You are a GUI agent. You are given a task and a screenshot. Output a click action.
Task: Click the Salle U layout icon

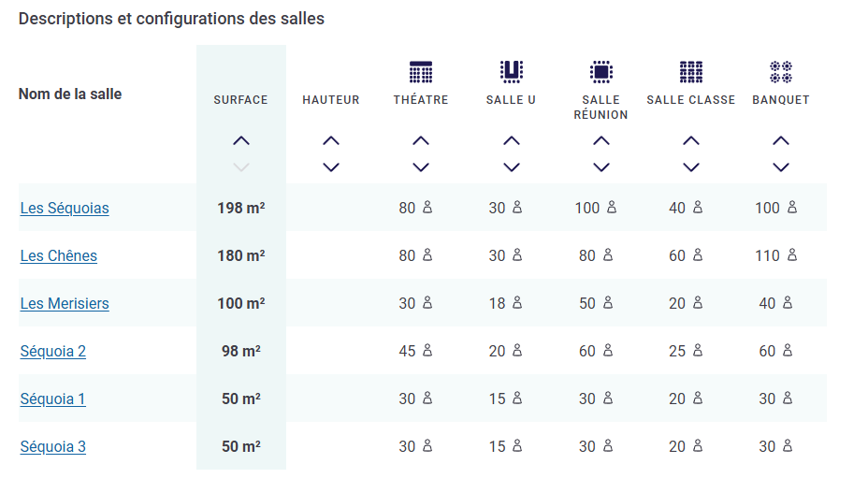[x=511, y=72]
